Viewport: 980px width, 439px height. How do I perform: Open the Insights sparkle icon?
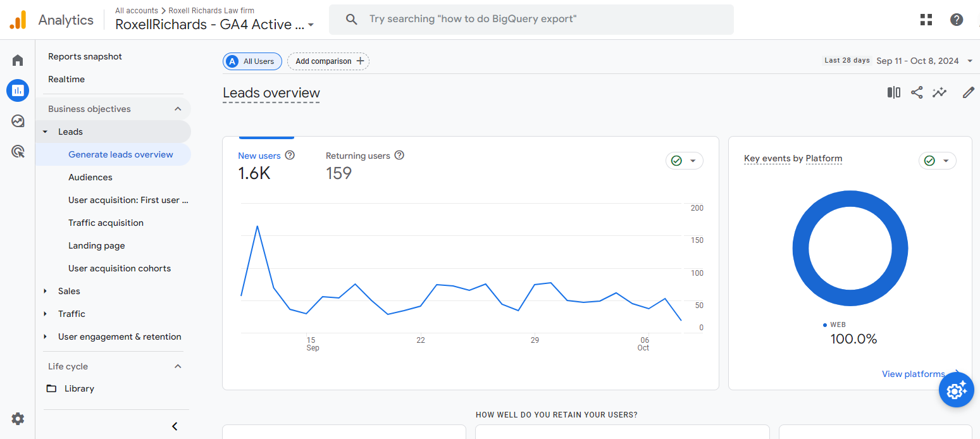(x=940, y=92)
